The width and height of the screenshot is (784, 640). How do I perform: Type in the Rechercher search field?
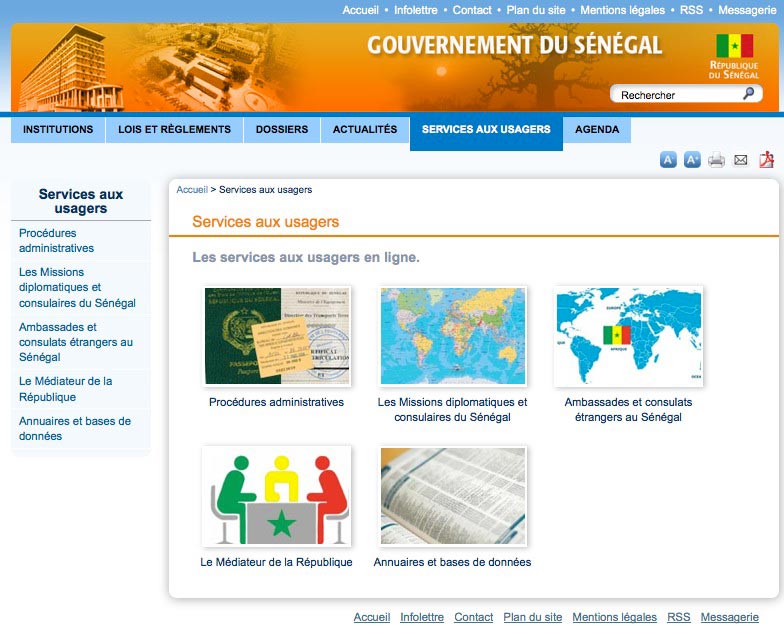click(677, 95)
